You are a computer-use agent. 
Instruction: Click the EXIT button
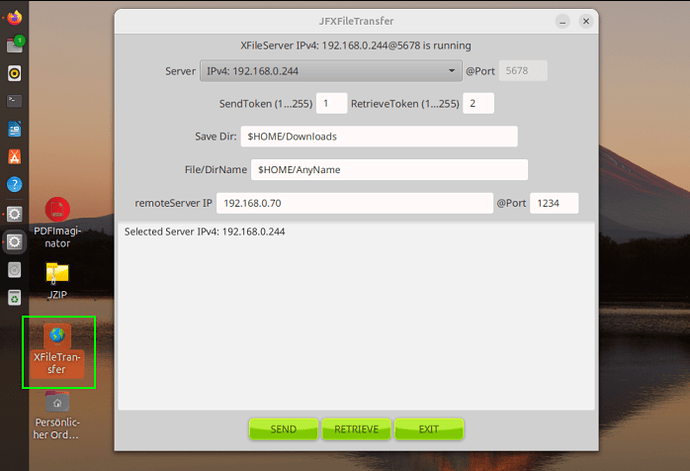point(429,429)
